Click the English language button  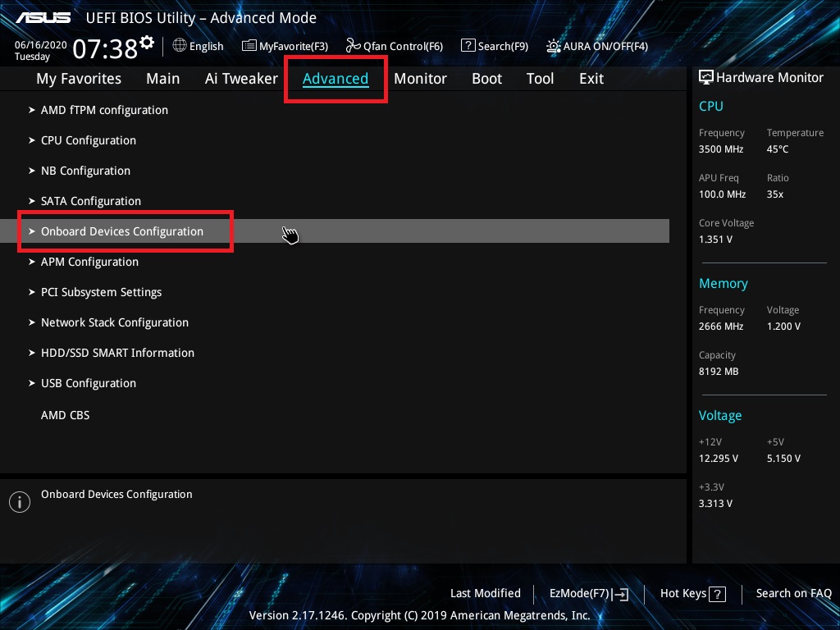[x=206, y=46]
